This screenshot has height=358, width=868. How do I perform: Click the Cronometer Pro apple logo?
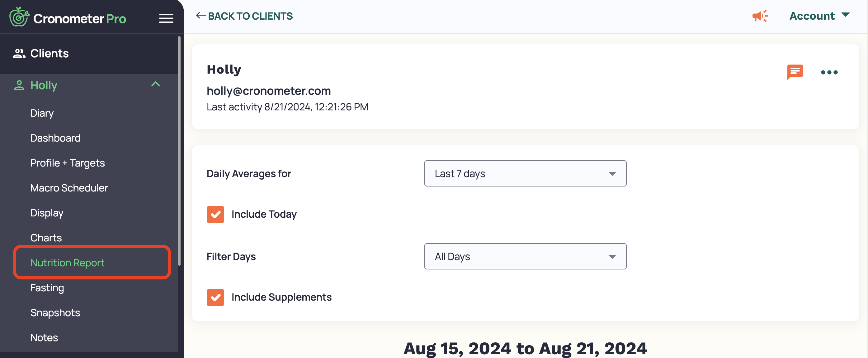point(19,17)
